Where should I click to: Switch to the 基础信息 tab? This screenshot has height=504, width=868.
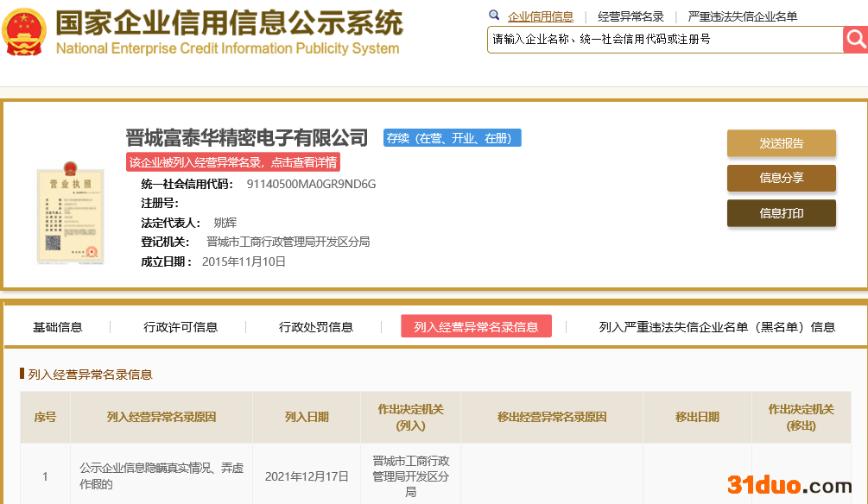coord(58,327)
